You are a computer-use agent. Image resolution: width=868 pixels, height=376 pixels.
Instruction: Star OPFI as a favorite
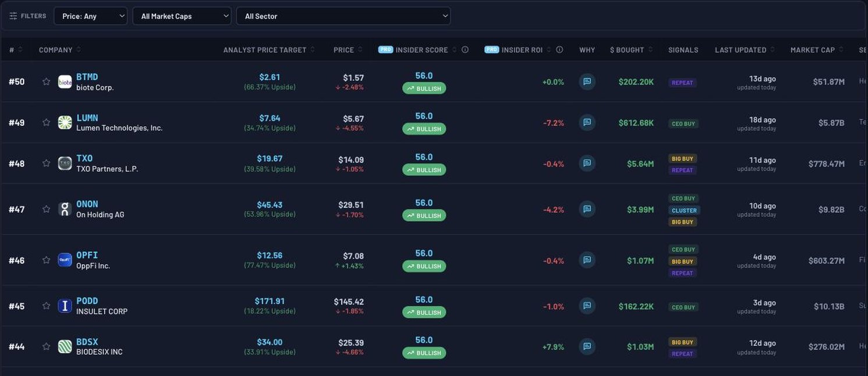pos(46,260)
